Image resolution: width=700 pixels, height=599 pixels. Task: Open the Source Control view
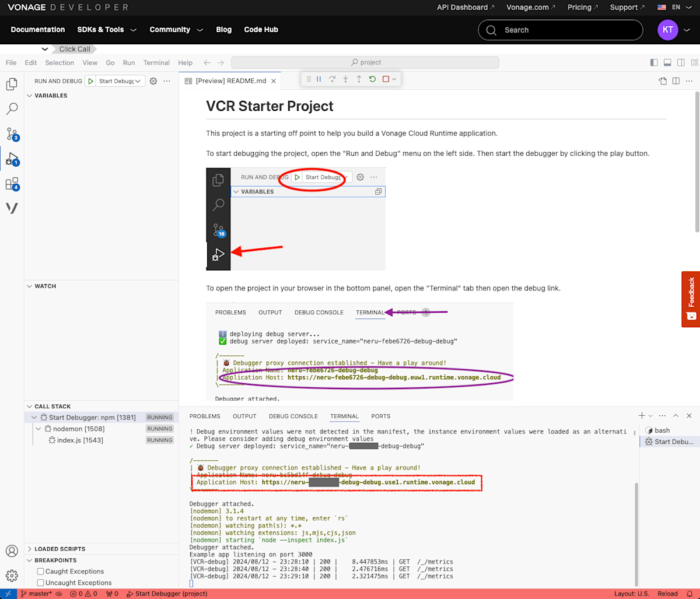click(12, 134)
